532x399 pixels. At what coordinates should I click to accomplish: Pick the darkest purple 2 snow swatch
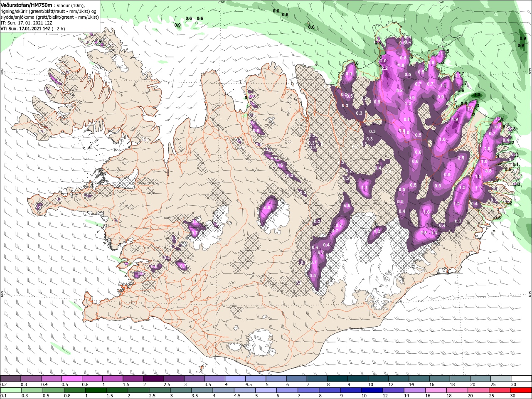(154, 379)
